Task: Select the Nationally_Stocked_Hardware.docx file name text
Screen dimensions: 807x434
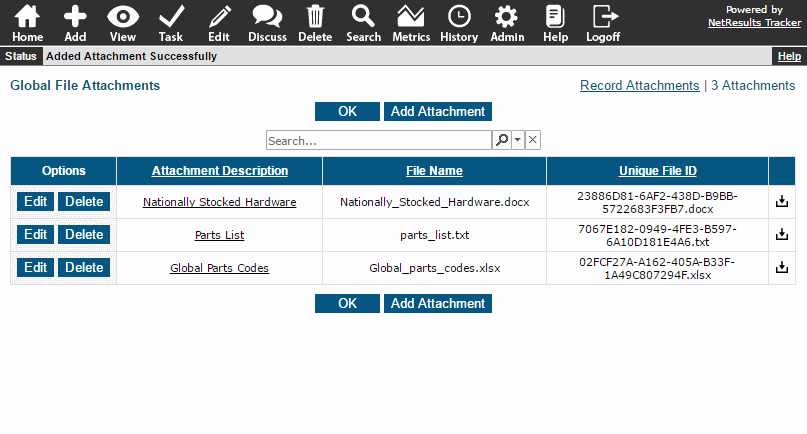Action: [435, 202]
